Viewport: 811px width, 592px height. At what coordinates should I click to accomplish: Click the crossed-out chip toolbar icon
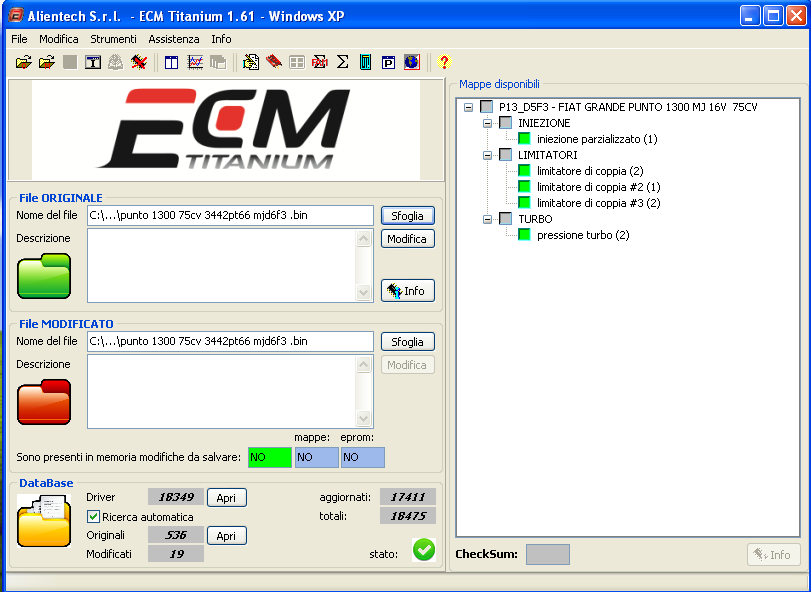point(139,63)
